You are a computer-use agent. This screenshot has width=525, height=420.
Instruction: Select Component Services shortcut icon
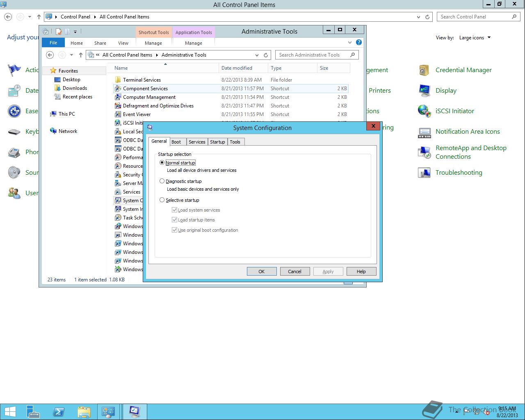[x=118, y=89]
